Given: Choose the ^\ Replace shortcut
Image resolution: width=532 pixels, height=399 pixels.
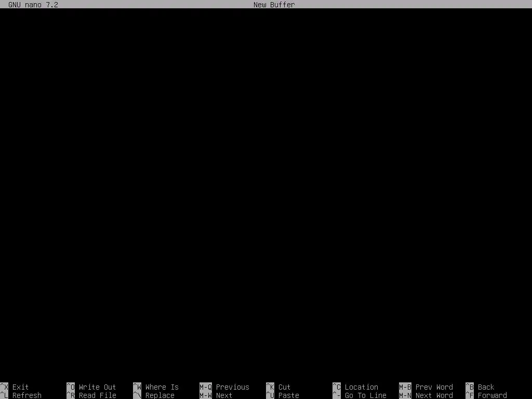Looking at the screenshot, I should click(x=154, y=395).
